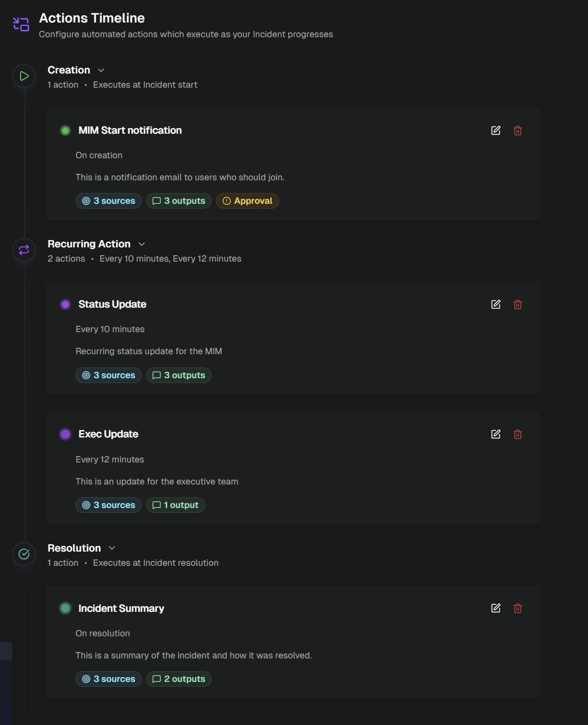Image resolution: width=588 pixels, height=725 pixels.
Task: Edit the Status Update action
Action: (x=495, y=304)
